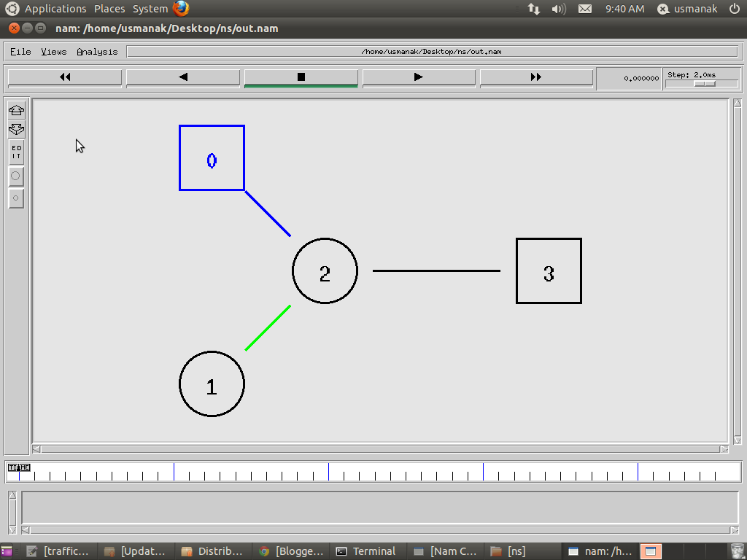Stop the animation playback

[x=301, y=76]
